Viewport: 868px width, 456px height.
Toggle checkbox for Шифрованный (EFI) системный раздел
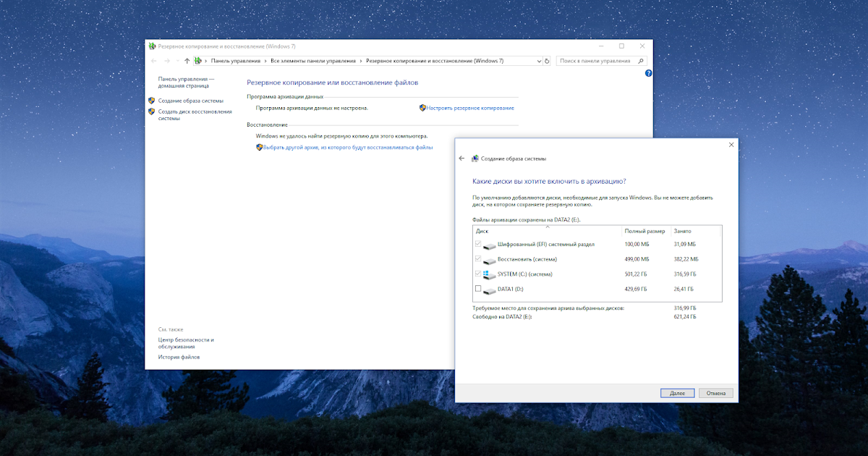pyautogui.click(x=477, y=244)
